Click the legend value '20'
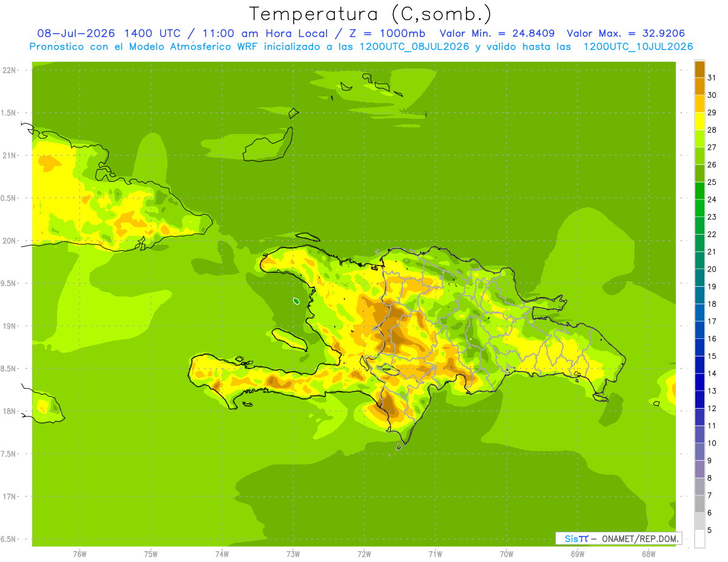The height and width of the screenshot is (562, 728). pos(712,269)
